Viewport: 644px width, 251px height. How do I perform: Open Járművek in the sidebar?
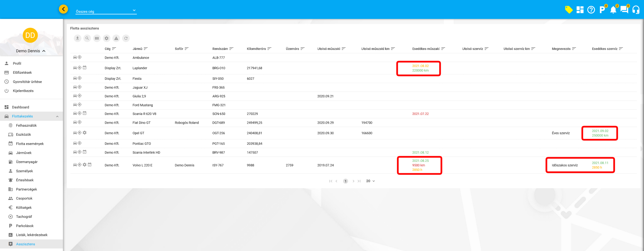pyautogui.click(x=24, y=153)
